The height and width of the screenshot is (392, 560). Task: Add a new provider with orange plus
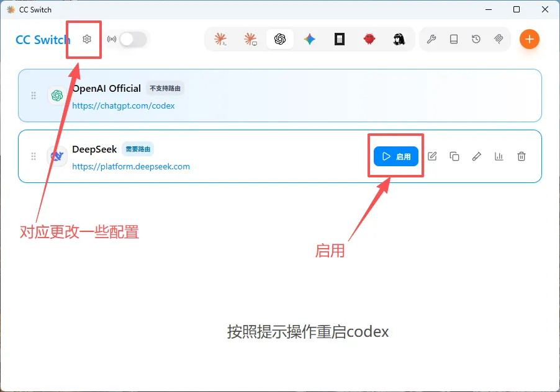(x=530, y=39)
